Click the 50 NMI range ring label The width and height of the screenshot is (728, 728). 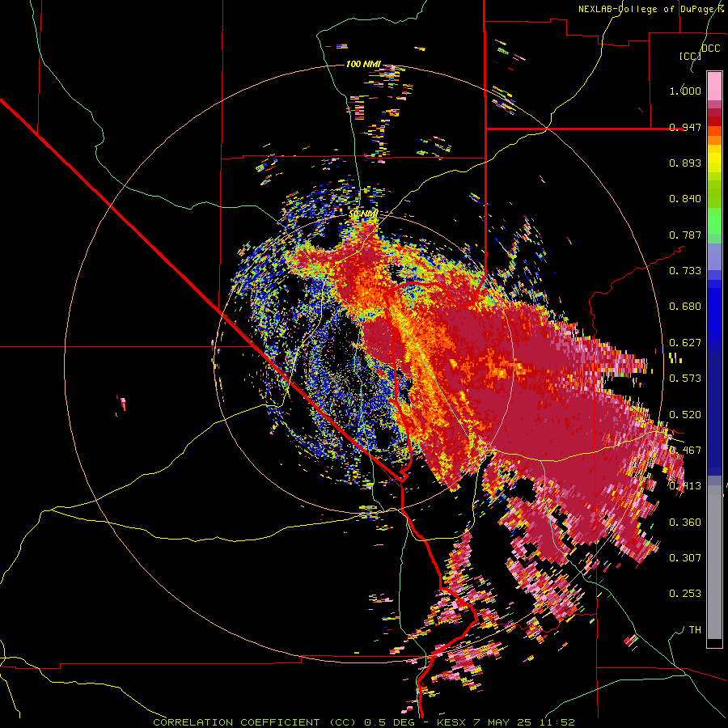(363, 214)
